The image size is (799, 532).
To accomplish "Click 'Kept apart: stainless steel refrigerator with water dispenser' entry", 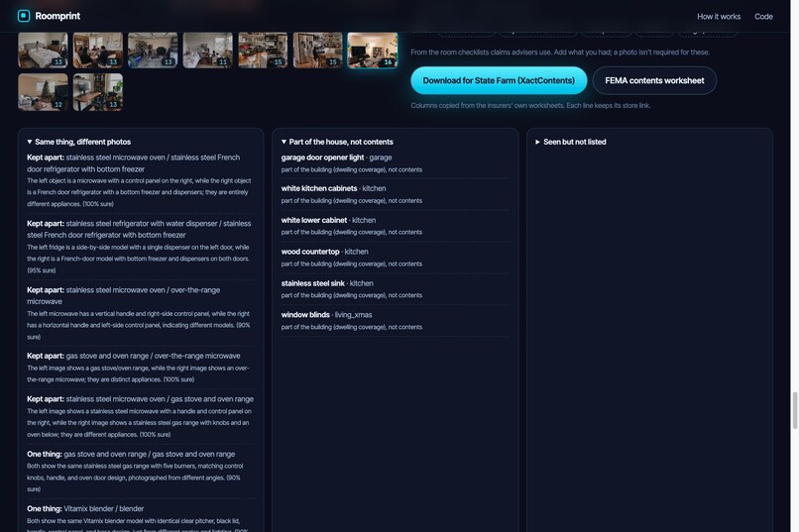I will click(x=141, y=247).
